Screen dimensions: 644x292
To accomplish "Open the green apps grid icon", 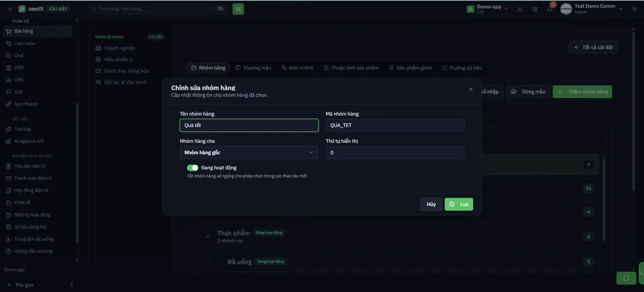I will coord(238,9).
